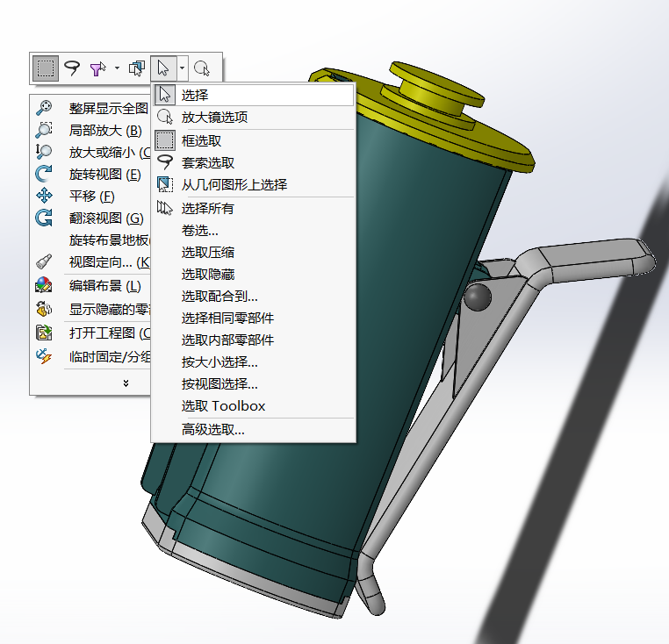This screenshot has height=644, width=669.
Task: Click the rotate view icon
Action: pyautogui.click(x=44, y=174)
